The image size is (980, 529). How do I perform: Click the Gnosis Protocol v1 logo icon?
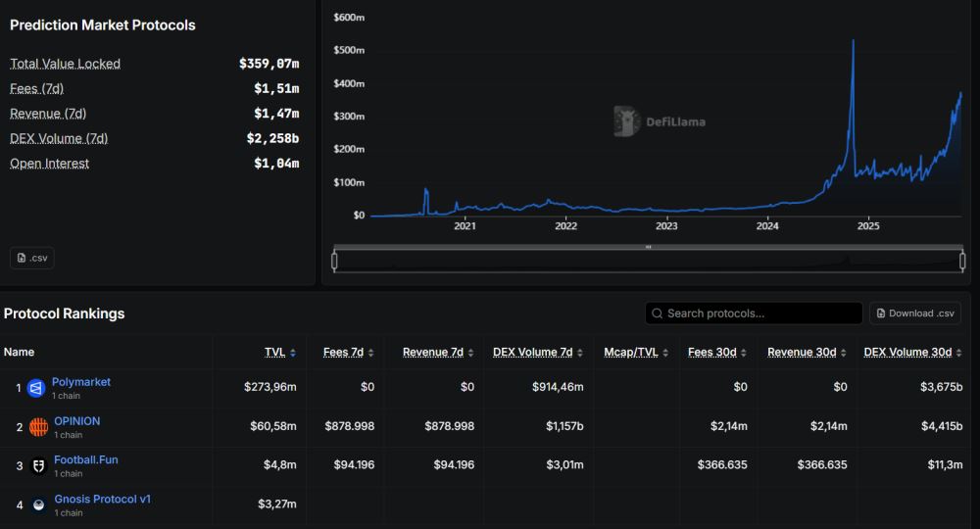(38, 505)
